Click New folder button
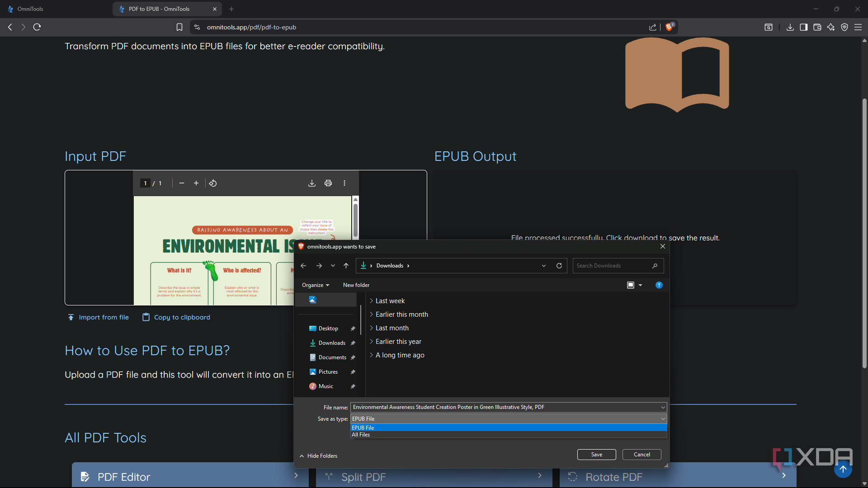The width and height of the screenshot is (868, 488). pos(356,285)
